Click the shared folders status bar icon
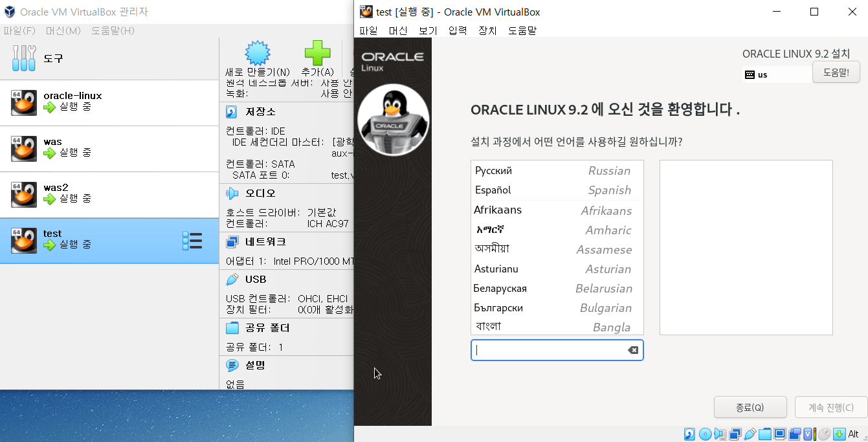This screenshot has width=868, height=442. tap(764, 434)
